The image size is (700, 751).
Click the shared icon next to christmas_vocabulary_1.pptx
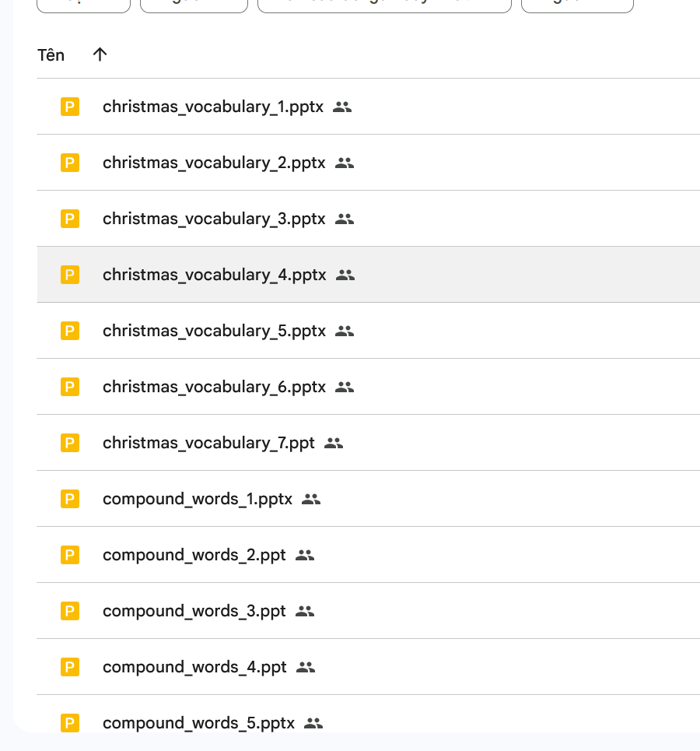(x=342, y=107)
